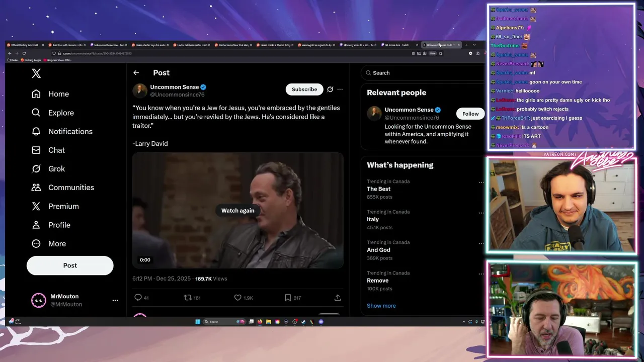
Task: Open Profile in X sidebar
Action: (51, 225)
